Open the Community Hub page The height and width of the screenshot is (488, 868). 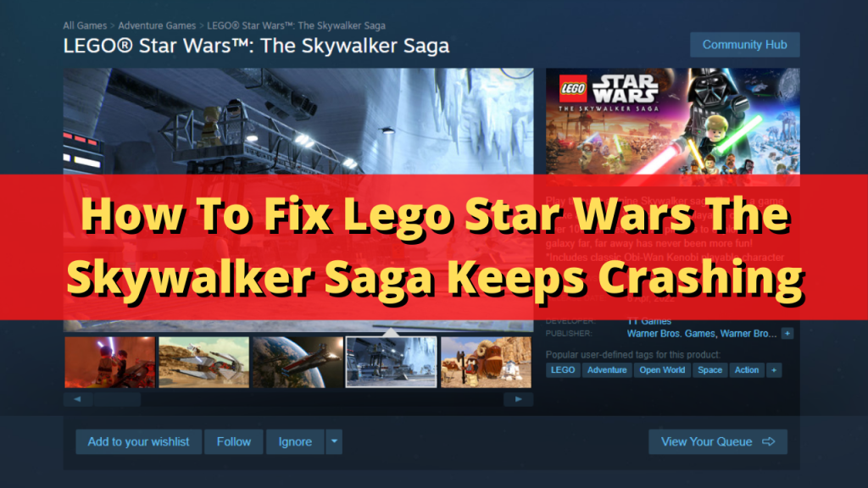[x=744, y=45]
